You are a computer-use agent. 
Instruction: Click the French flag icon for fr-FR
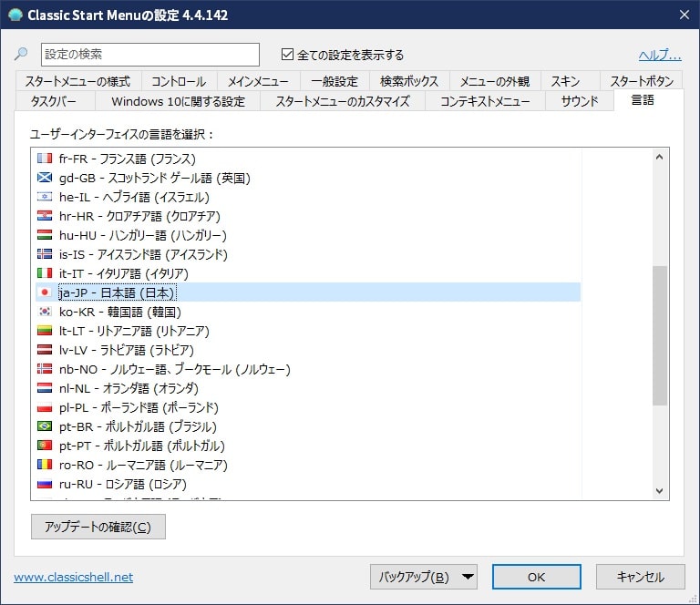tap(44, 159)
